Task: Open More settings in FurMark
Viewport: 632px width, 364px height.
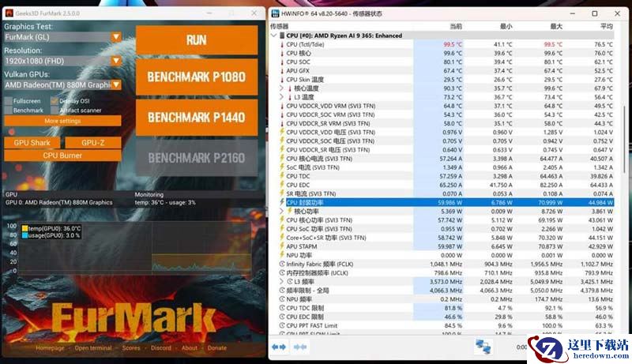Action: coord(62,121)
